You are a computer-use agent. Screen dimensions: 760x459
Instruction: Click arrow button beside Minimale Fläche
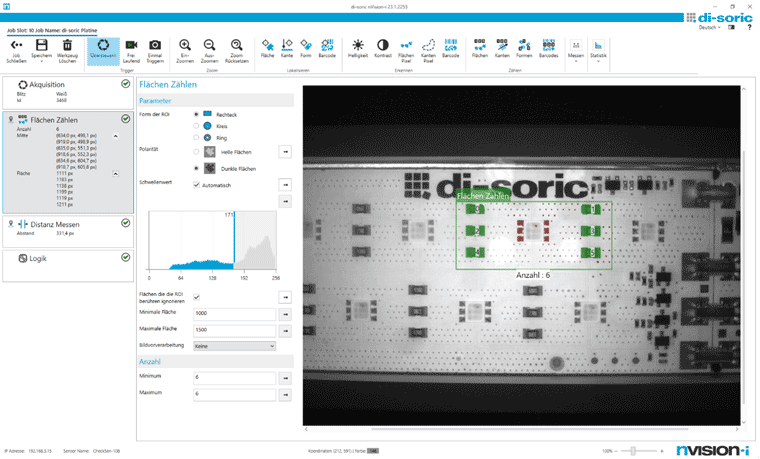285,314
